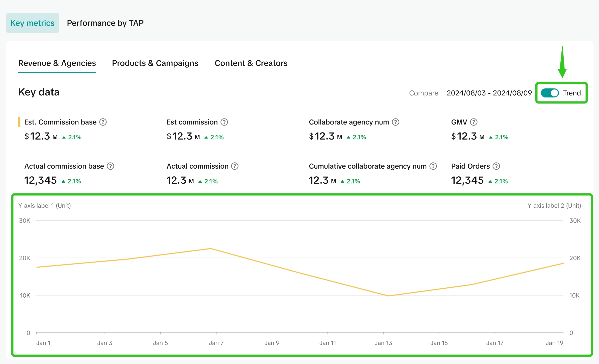The width and height of the screenshot is (599, 364).
Task: Select the GMV metric value card
Action: point(479,130)
